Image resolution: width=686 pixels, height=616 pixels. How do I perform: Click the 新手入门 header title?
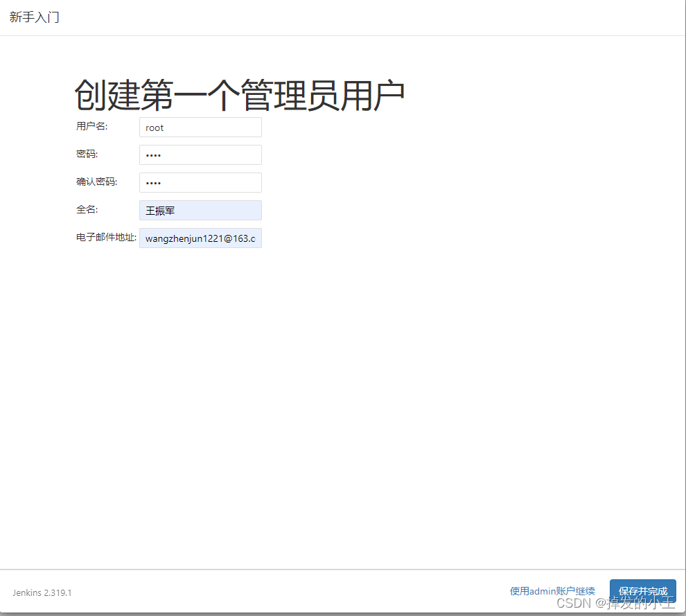coord(33,17)
